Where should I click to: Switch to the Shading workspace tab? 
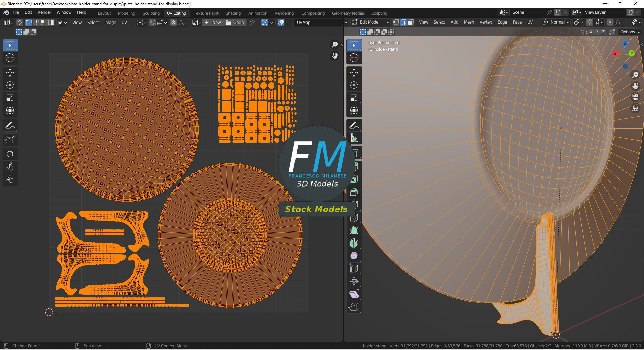[233, 13]
